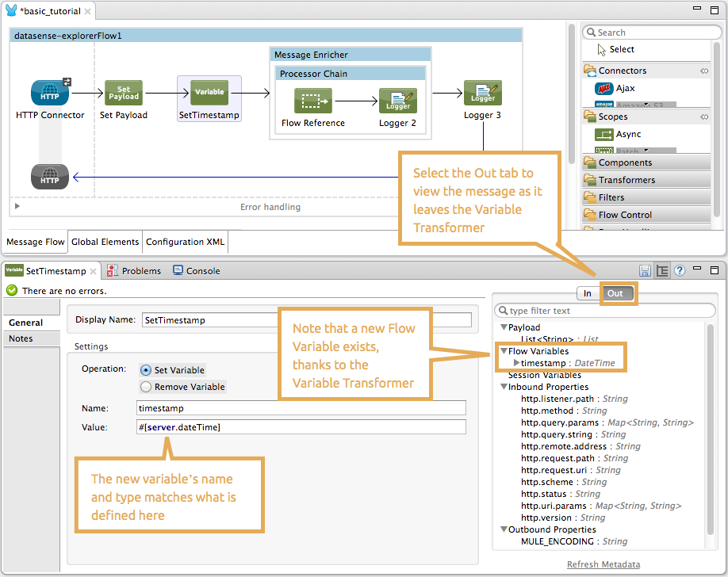
Task: Expand the Error handling section
Action: pyautogui.click(x=18, y=207)
